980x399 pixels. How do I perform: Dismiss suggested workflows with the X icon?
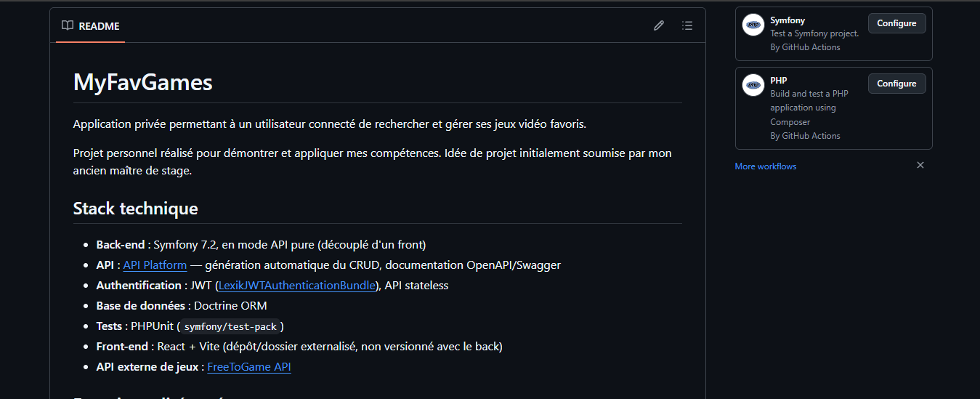920,166
